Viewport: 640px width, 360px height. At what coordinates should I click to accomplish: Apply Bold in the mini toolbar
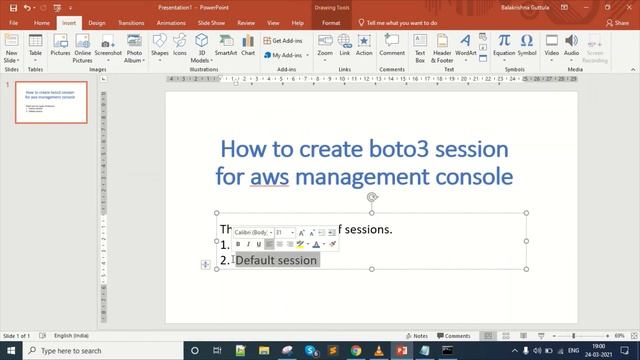238,244
